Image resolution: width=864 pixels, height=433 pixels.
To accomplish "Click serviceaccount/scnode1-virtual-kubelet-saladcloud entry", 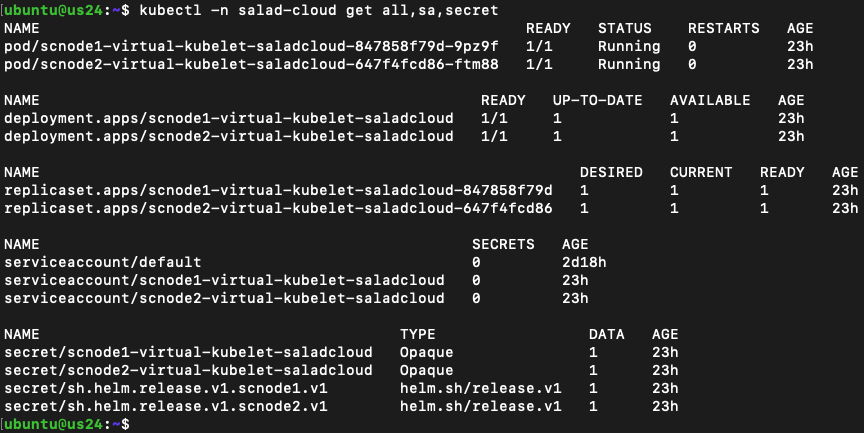I will 224,280.
